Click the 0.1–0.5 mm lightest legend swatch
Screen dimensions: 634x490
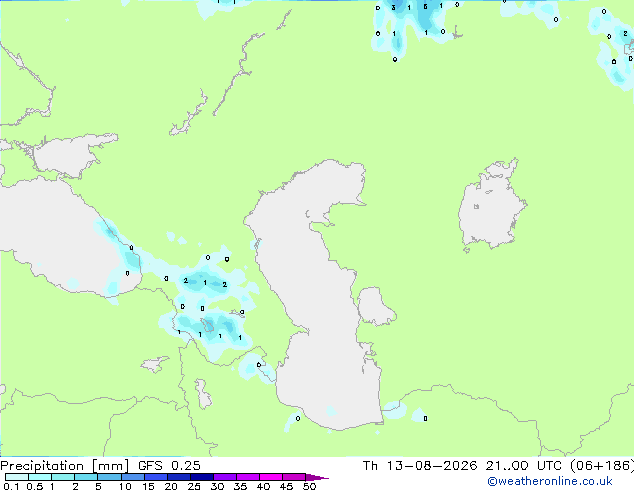[x=17, y=477]
